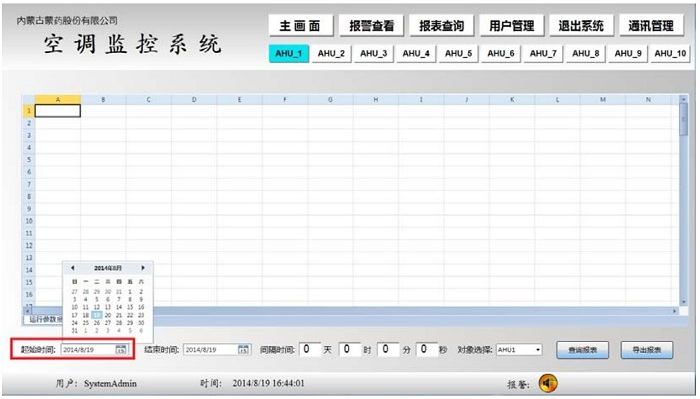Click spreadsheet horizontal scroll right arrow
This screenshot has width=700, height=399.
[x=675, y=311]
